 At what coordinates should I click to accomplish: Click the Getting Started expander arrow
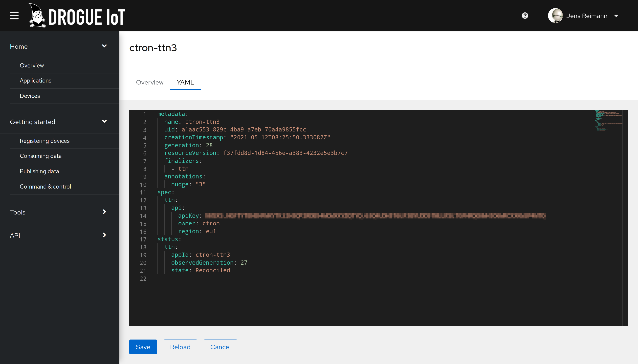pos(104,121)
